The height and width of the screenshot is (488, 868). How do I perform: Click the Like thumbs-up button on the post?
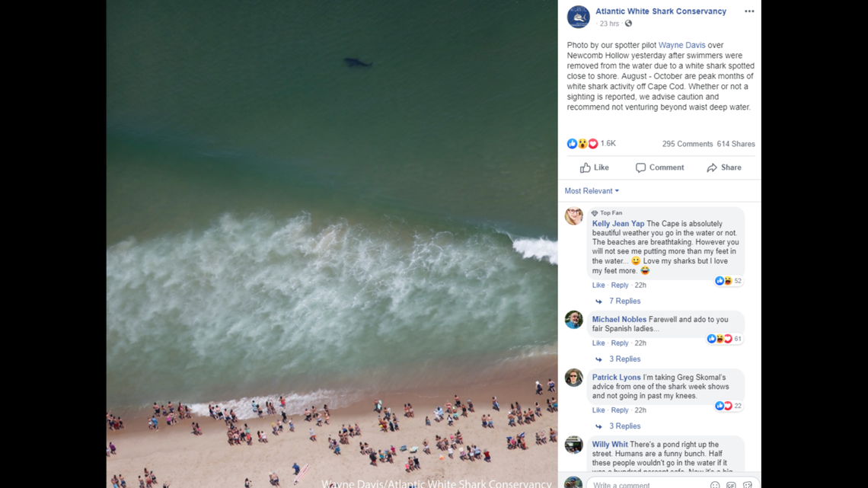(x=595, y=167)
